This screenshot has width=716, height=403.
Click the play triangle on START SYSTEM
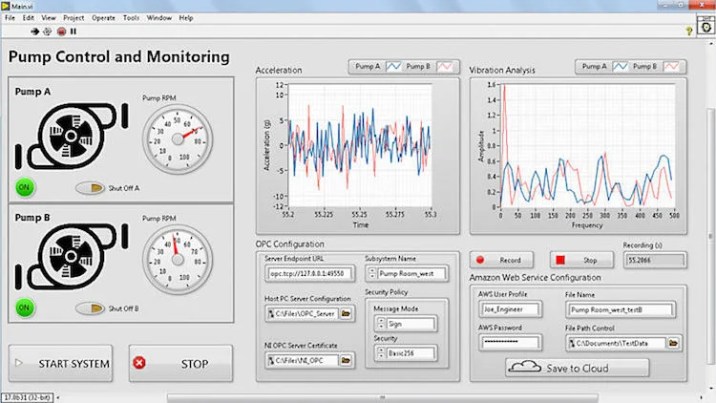(19, 362)
